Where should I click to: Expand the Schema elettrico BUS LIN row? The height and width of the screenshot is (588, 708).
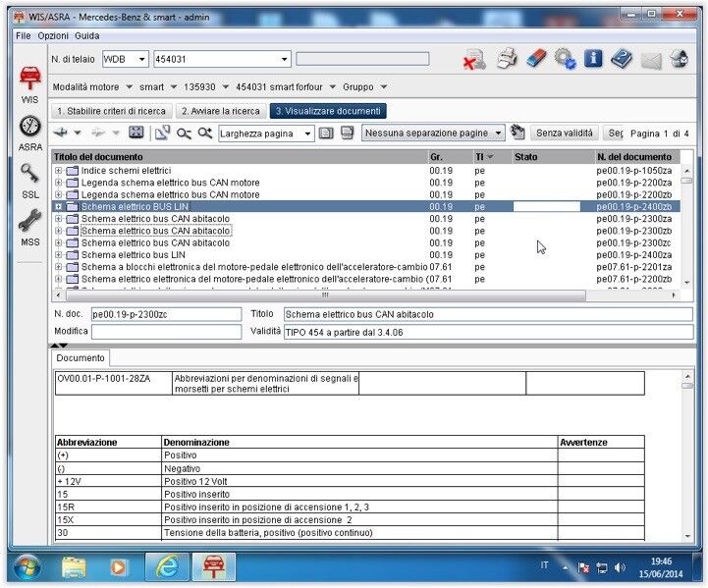pyautogui.click(x=58, y=207)
